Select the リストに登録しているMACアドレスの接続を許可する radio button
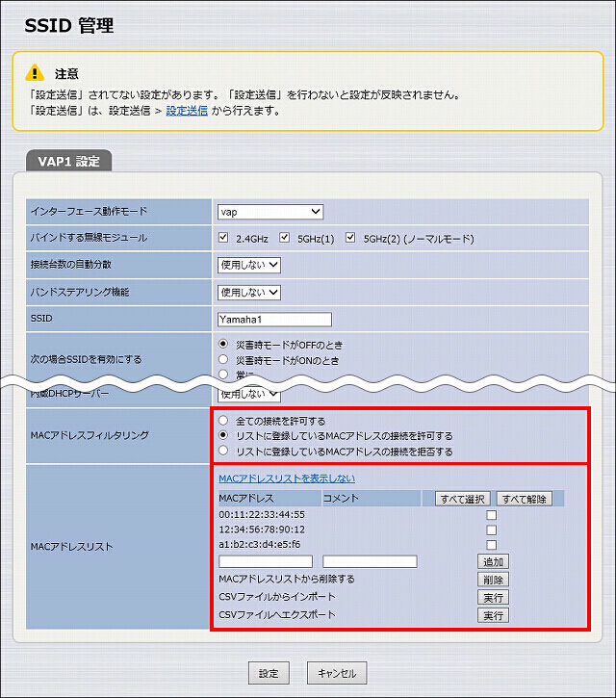The image size is (616, 698). tap(223, 435)
